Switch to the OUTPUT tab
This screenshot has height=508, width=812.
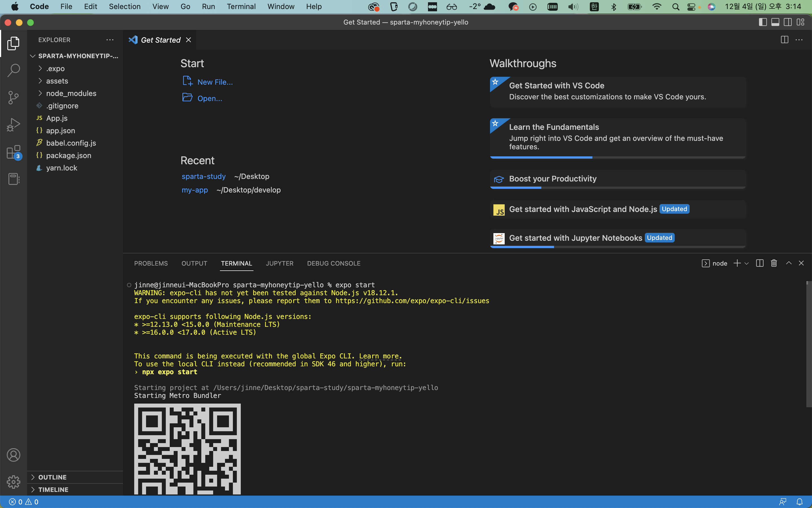194,263
